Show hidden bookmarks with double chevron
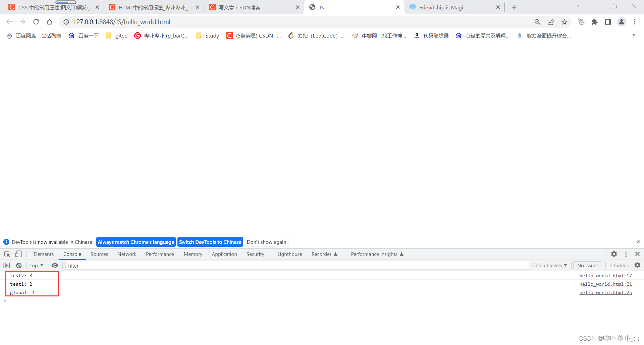 click(x=634, y=35)
